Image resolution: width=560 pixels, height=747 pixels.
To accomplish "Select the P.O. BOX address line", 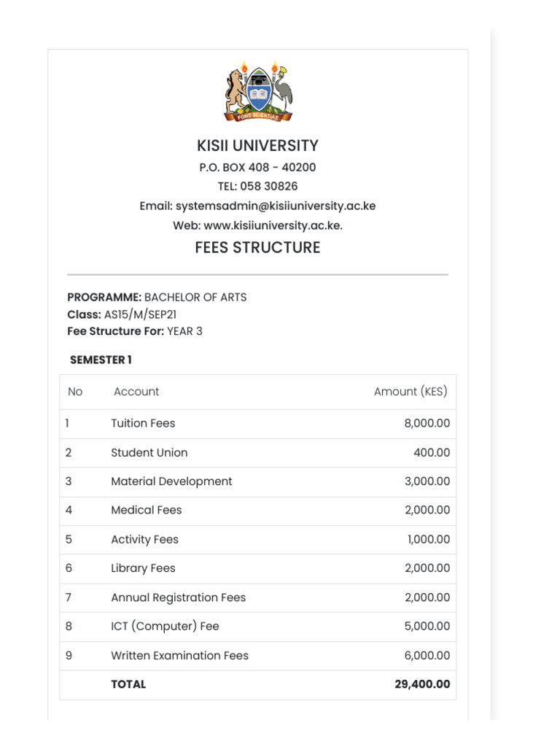I will pos(257,167).
